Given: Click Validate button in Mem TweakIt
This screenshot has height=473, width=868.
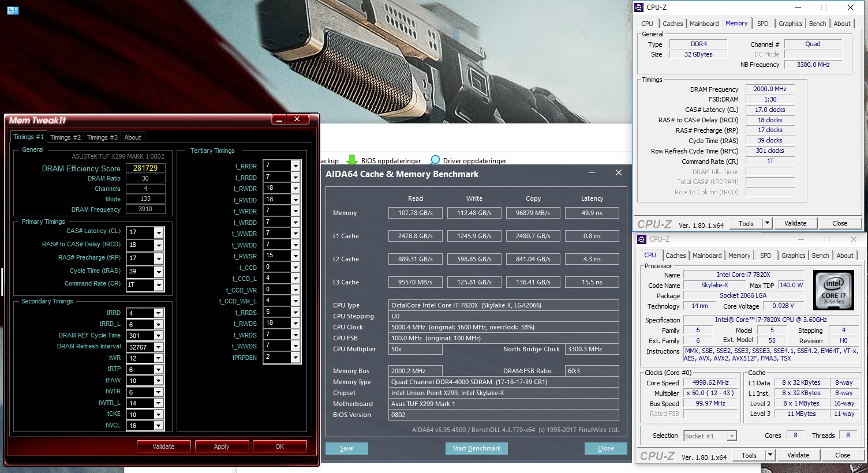Looking at the screenshot, I should point(163,446).
